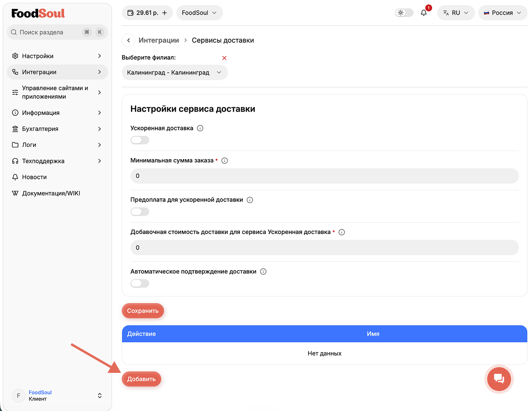Clear branch selection with red X
The image size is (532, 411).
click(224, 58)
